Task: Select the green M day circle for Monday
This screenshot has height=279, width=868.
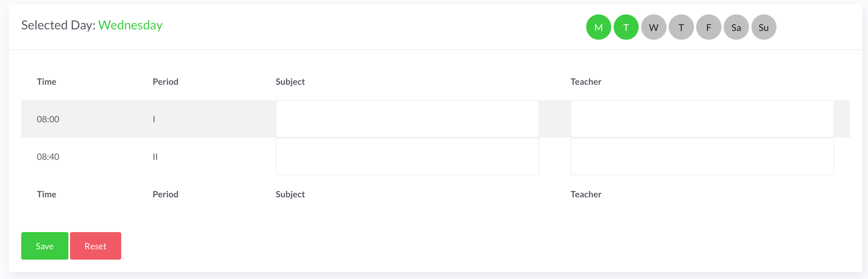Action: click(x=598, y=27)
